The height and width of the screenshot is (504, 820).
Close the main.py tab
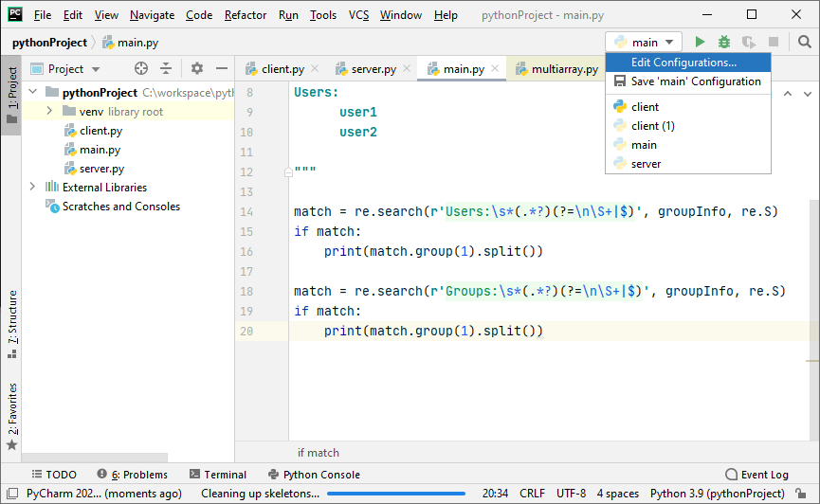[495, 68]
